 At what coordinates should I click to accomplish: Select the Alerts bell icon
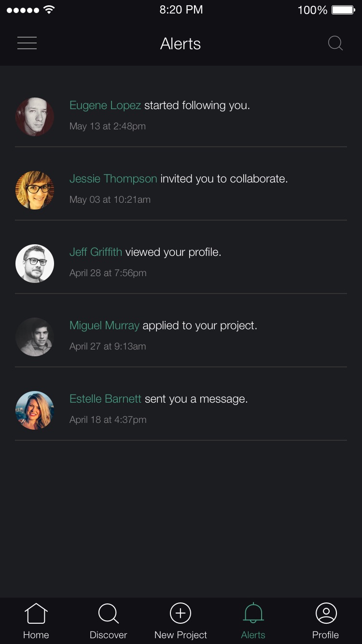click(x=253, y=614)
